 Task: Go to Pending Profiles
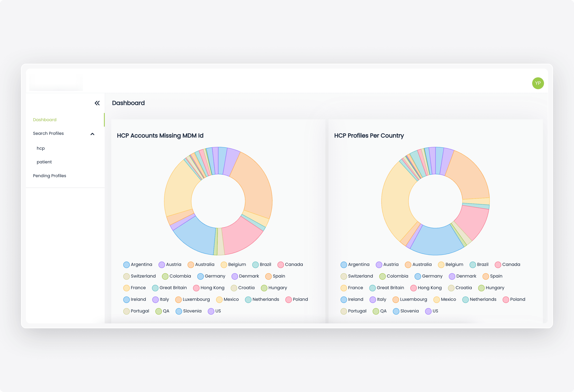pyautogui.click(x=49, y=176)
